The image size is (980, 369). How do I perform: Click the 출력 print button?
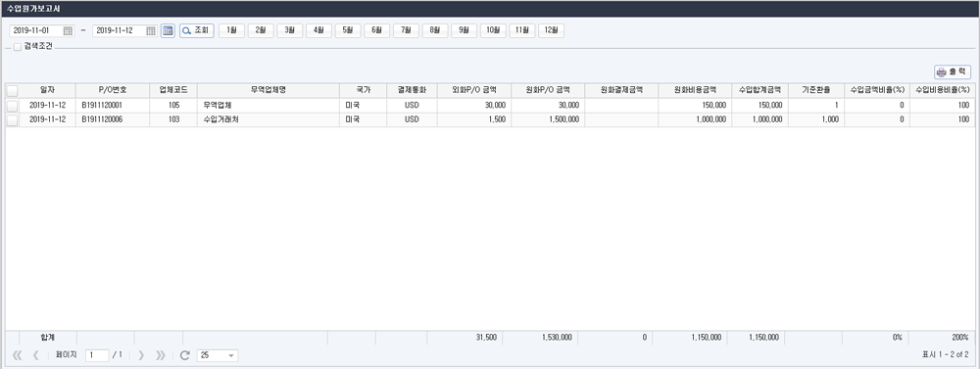tap(953, 71)
